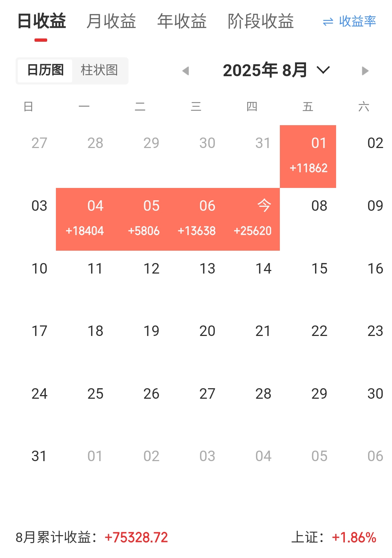Viewport: 392px width, 558px height.
Task: Select August 15 on the calendar
Action: (x=319, y=269)
